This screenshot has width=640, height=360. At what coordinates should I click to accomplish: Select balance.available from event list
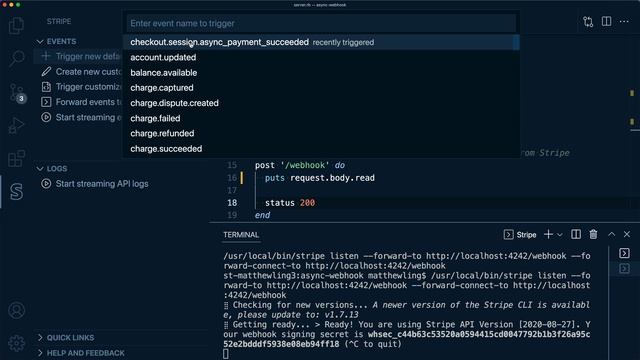321,73
